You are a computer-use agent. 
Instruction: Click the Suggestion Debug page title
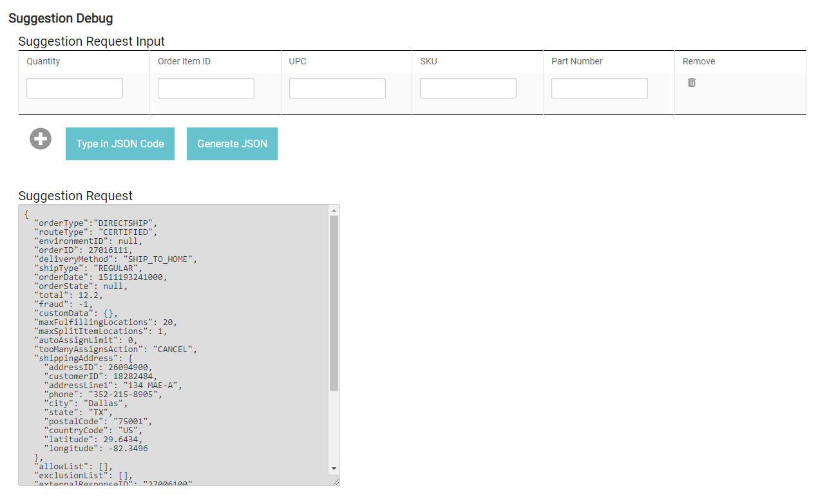[x=61, y=18]
